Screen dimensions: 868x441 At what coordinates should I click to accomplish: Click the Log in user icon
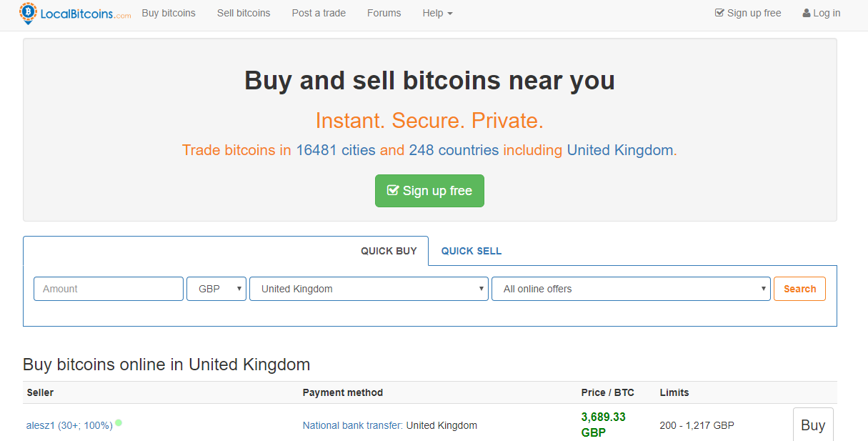tap(807, 13)
